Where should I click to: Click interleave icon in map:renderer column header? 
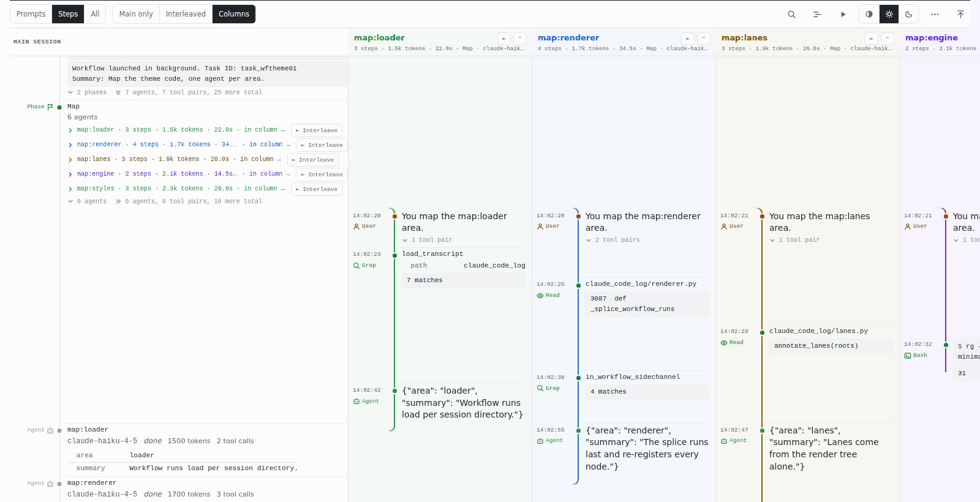(688, 38)
